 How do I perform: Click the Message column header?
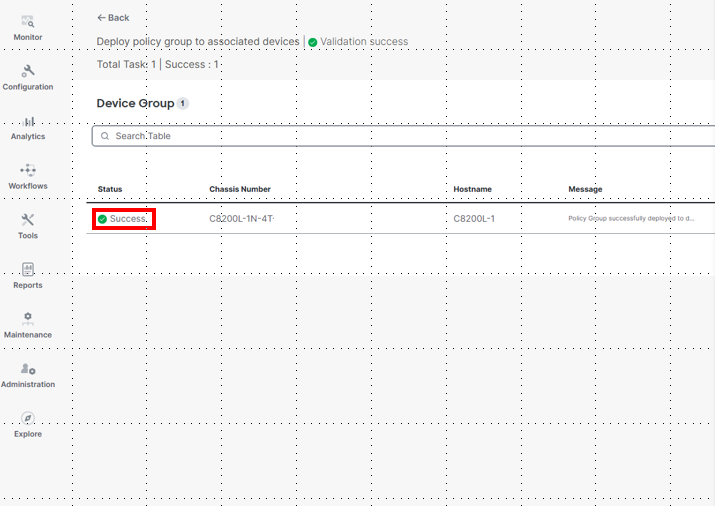click(x=585, y=189)
